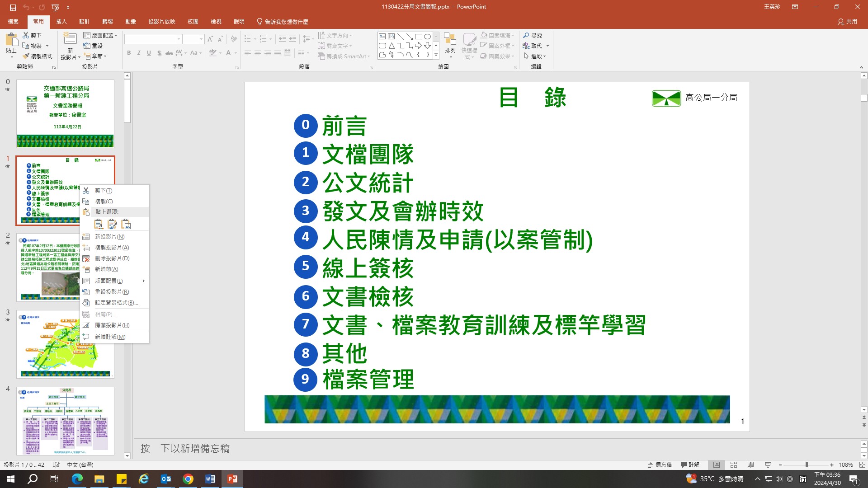Open the Animations (動畫) ribbon tab

tap(130, 22)
